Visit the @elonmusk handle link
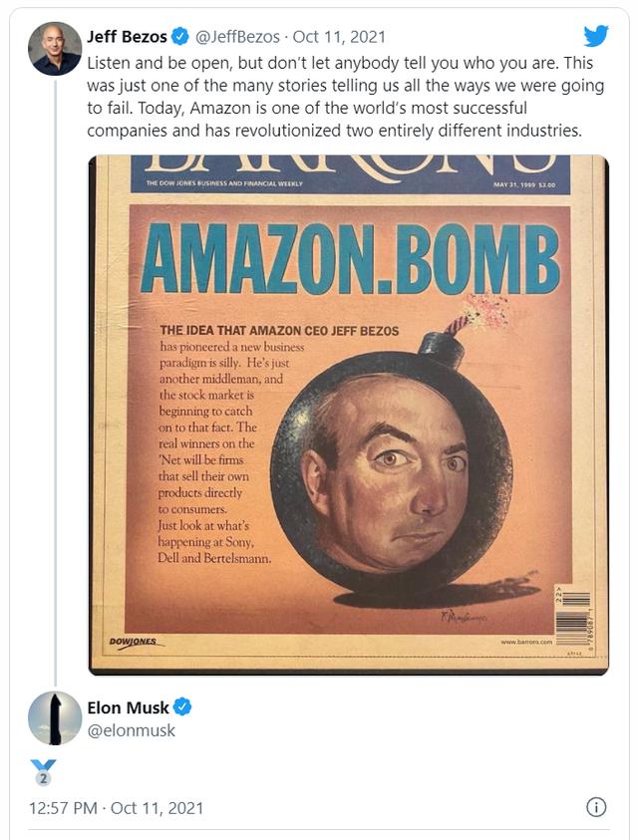Viewport: 638px width, 840px height. point(131,730)
